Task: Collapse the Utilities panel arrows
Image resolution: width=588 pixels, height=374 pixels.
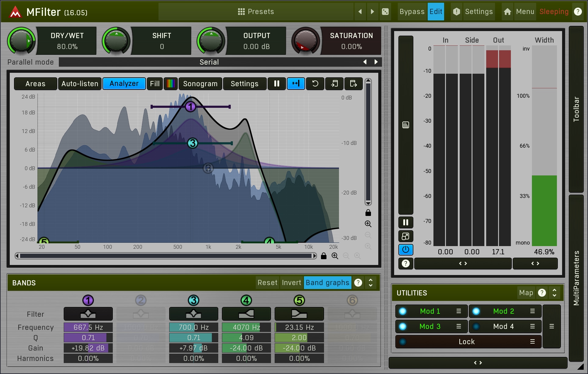Action: click(x=554, y=293)
